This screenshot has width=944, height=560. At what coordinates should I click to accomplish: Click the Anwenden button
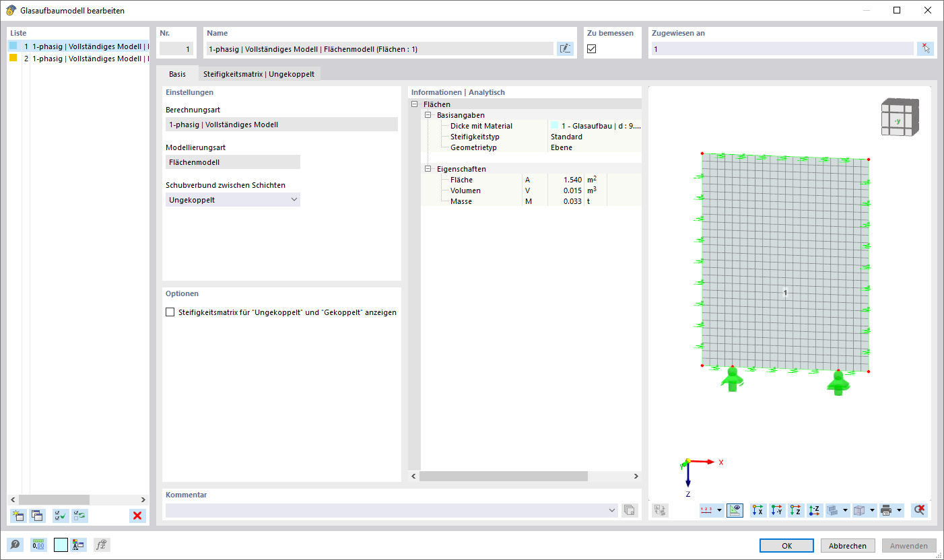pos(909,546)
